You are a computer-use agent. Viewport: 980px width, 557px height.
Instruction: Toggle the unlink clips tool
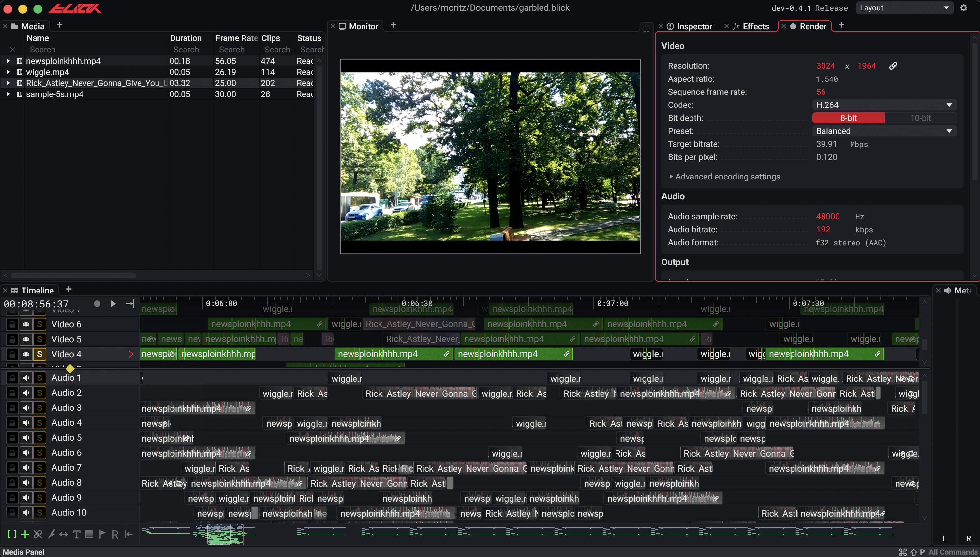[x=38, y=534]
